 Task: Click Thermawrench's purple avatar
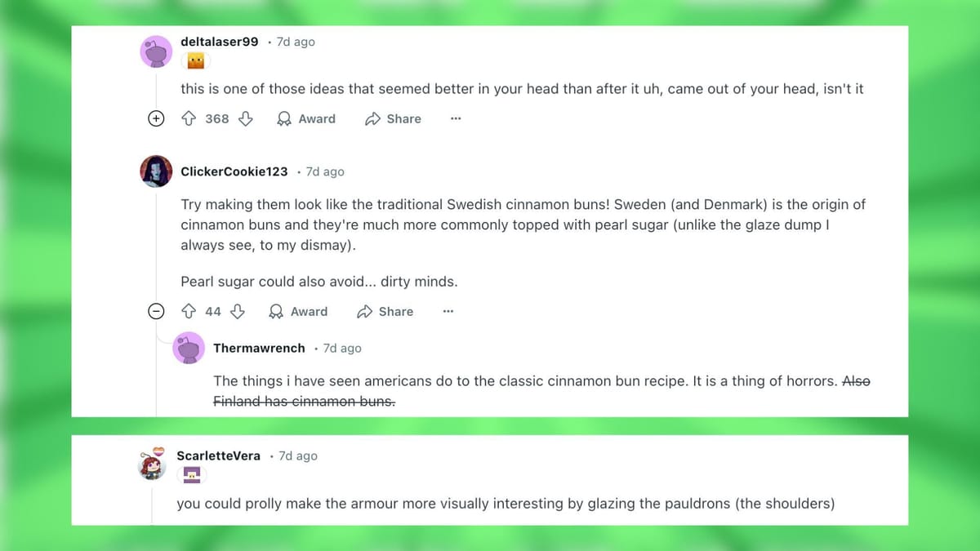click(189, 349)
